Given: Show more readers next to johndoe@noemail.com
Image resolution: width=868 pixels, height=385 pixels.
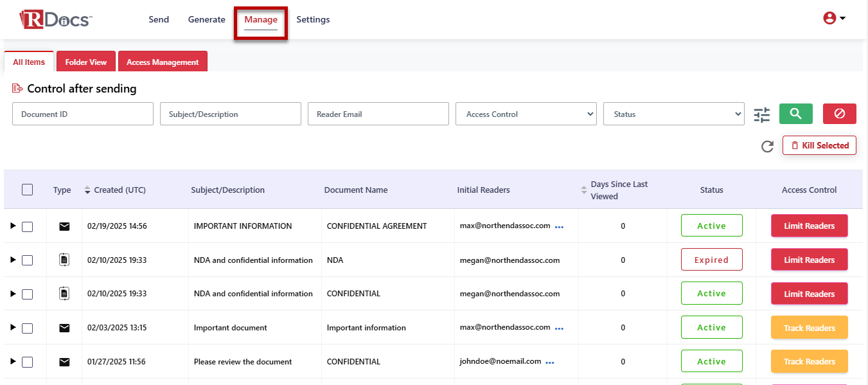Looking at the screenshot, I should click(x=550, y=363).
